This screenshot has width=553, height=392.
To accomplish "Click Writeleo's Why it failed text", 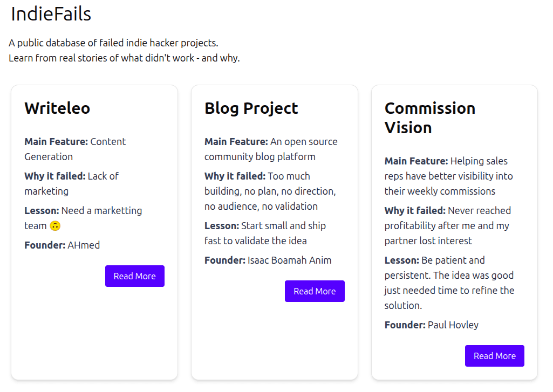I will (72, 183).
